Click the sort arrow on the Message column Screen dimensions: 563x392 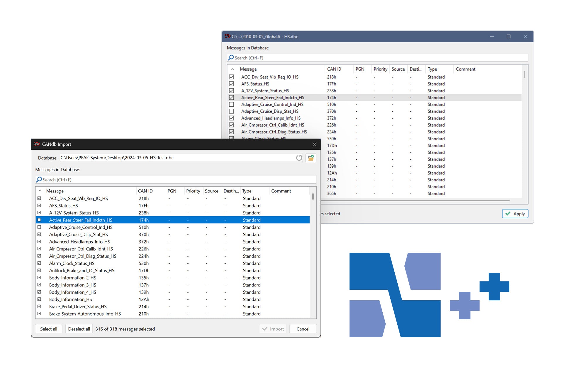[x=40, y=191]
